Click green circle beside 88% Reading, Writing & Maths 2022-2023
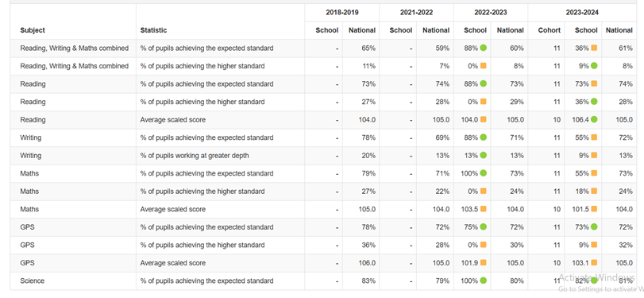Viewport: 644px width, 298px height. [x=483, y=48]
